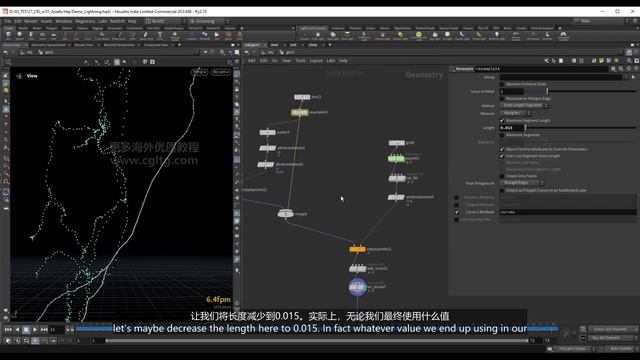The height and width of the screenshot is (360, 640).
Task: Open the Persp camera dropdown in viewport
Action: pyautogui.click(x=199, y=72)
